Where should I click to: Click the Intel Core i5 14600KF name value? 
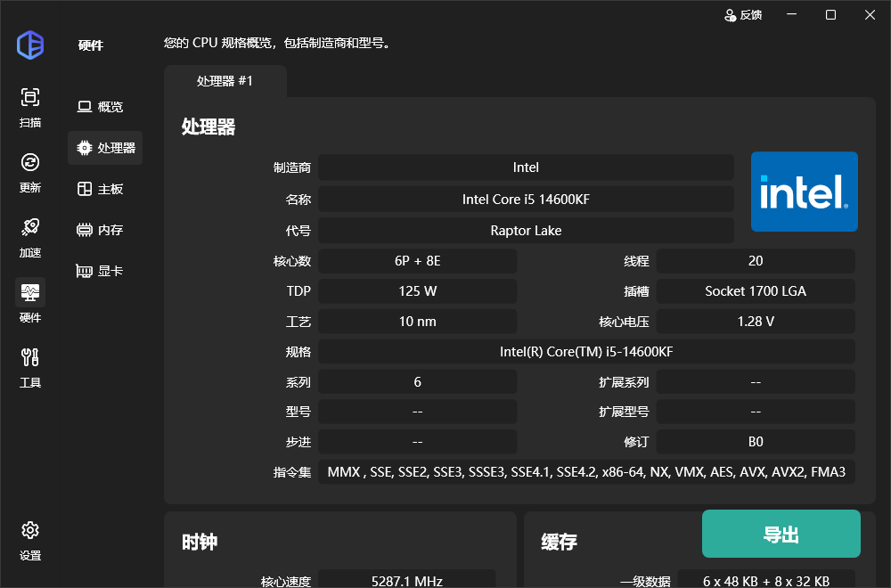pyautogui.click(x=526, y=200)
